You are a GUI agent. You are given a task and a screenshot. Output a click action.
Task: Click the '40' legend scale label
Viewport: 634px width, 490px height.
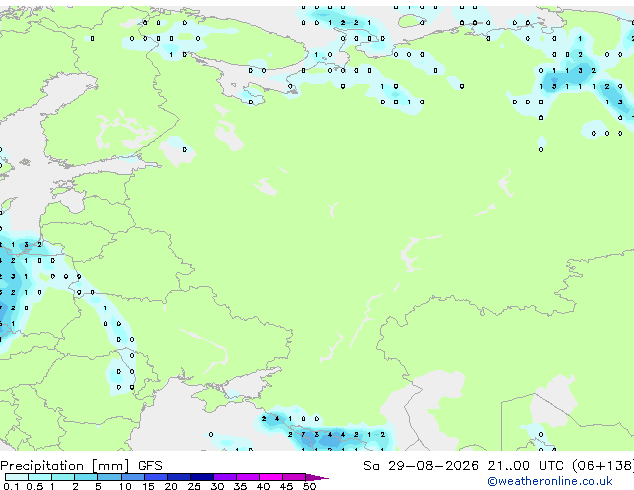(263, 486)
